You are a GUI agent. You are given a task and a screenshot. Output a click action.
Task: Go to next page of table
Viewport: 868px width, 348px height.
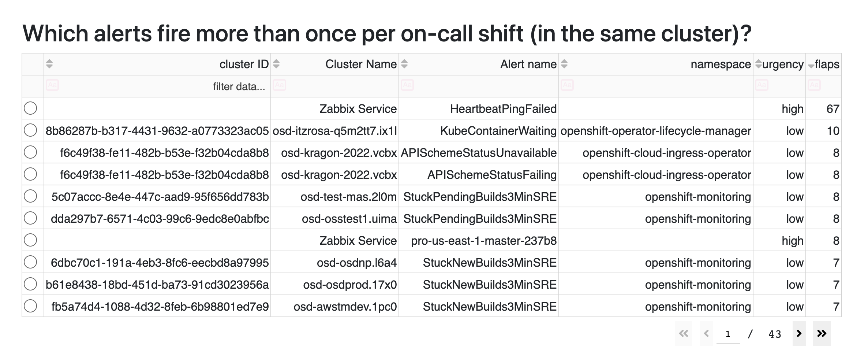pyautogui.click(x=799, y=333)
